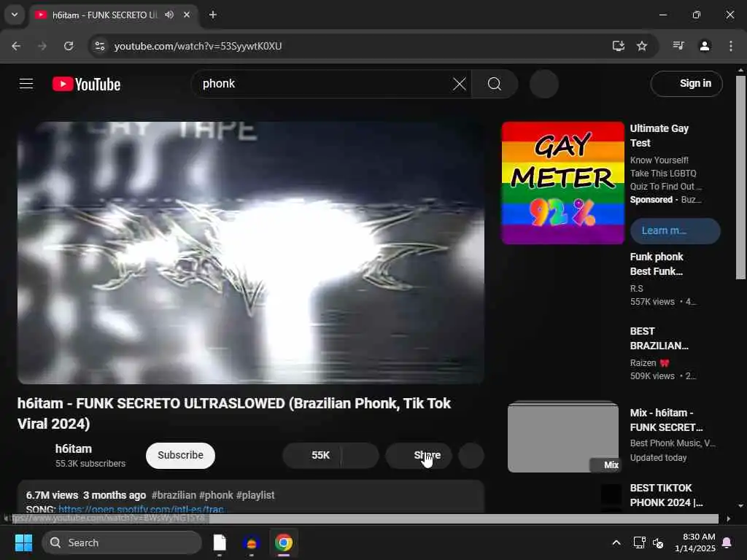Go to the YouTube home logo
Viewport: 747px width, 560px height.
pos(86,85)
